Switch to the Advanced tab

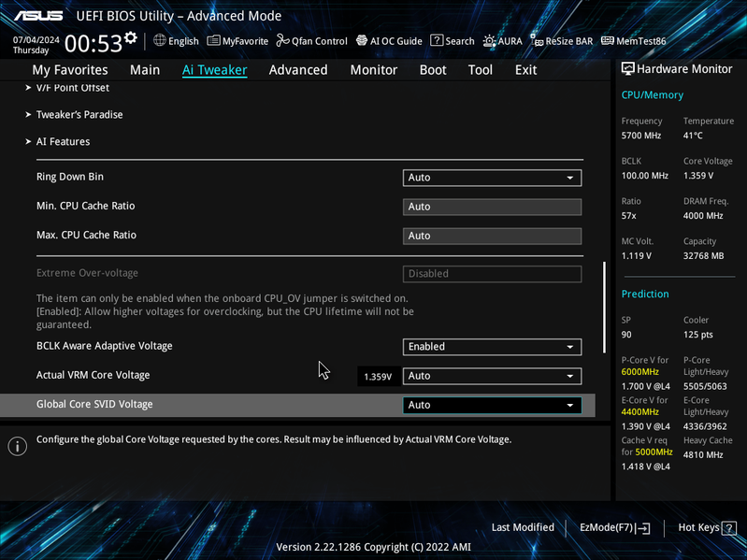click(x=298, y=70)
